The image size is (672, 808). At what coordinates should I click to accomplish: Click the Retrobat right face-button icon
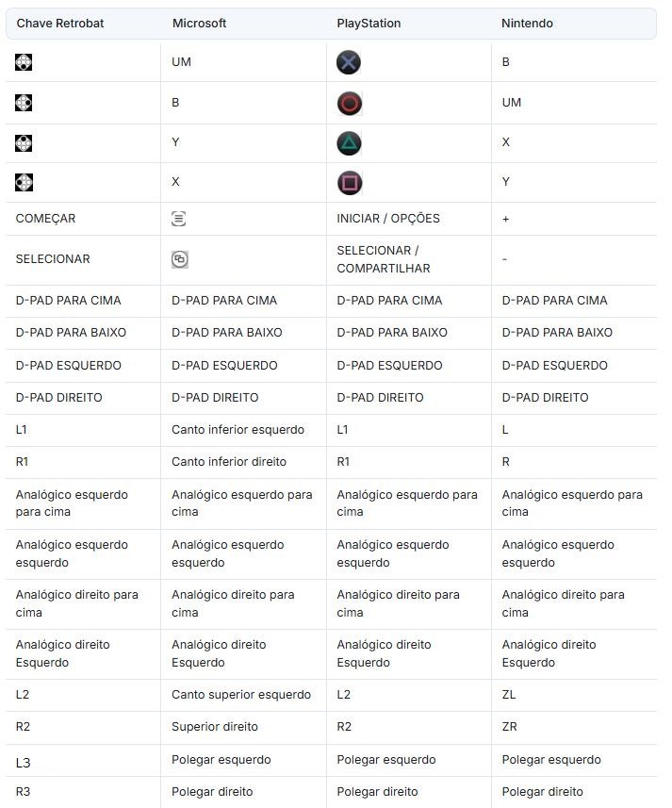coord(25,103)
